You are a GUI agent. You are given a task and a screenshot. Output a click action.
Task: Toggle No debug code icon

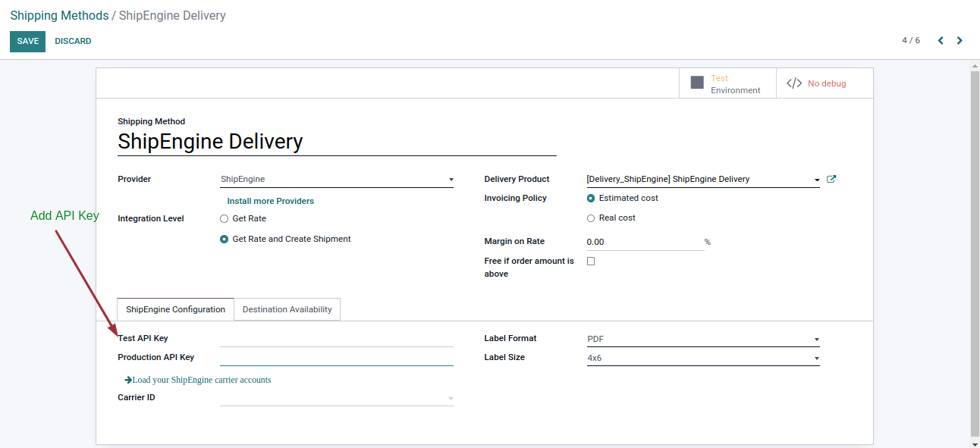(794, 83)
